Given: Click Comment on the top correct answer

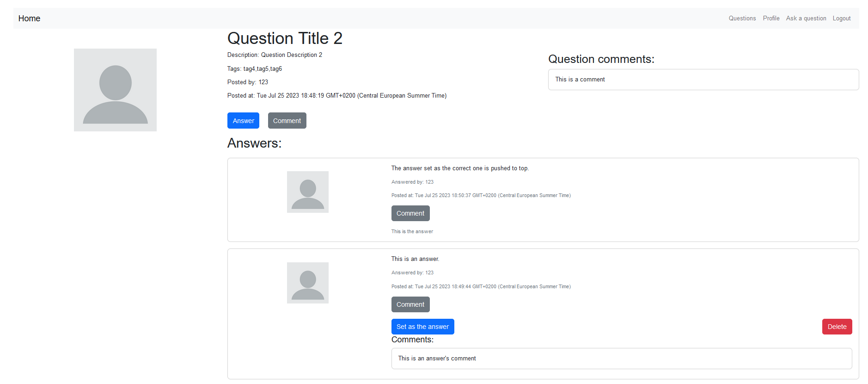Looking at the screenshot, I should coord(410,213).
